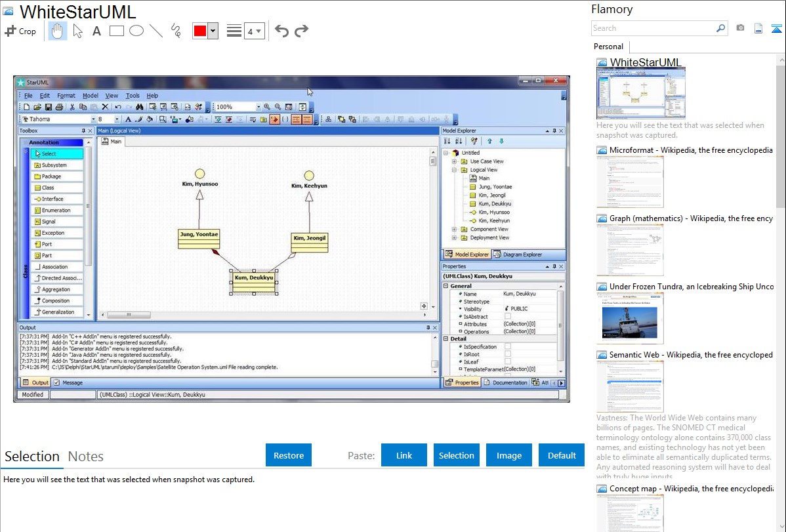Select Kim, Jeongil in Model Explorer tree
786x532 pixels.
tap(492, 195)
